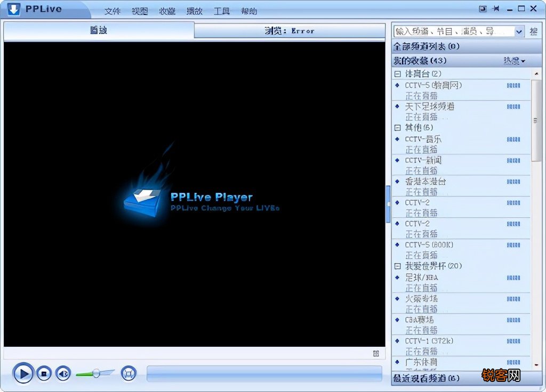Click the channel search input field
The width and height of the screenshot is (546, 392).
(x=454, y=31)
